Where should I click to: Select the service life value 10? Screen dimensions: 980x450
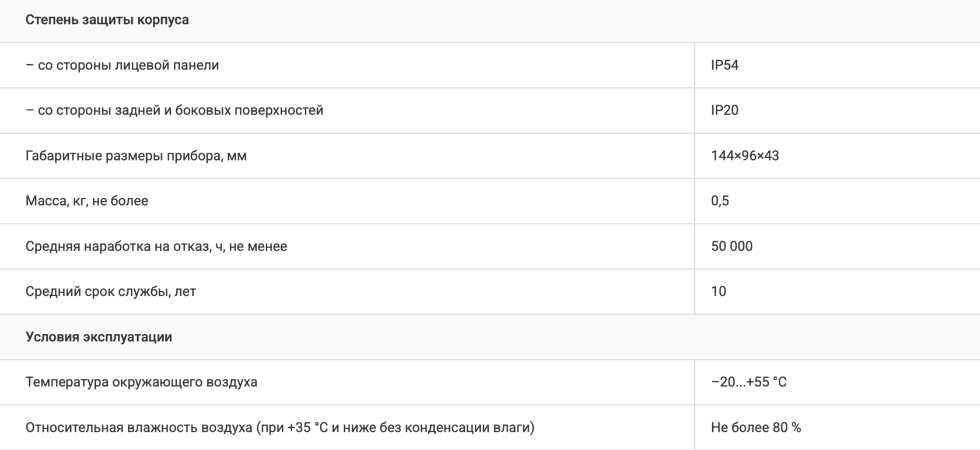point(719,291)
